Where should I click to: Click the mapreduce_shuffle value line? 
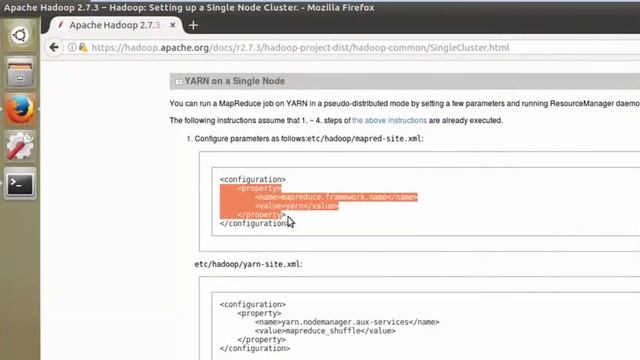tap(325, 331)
